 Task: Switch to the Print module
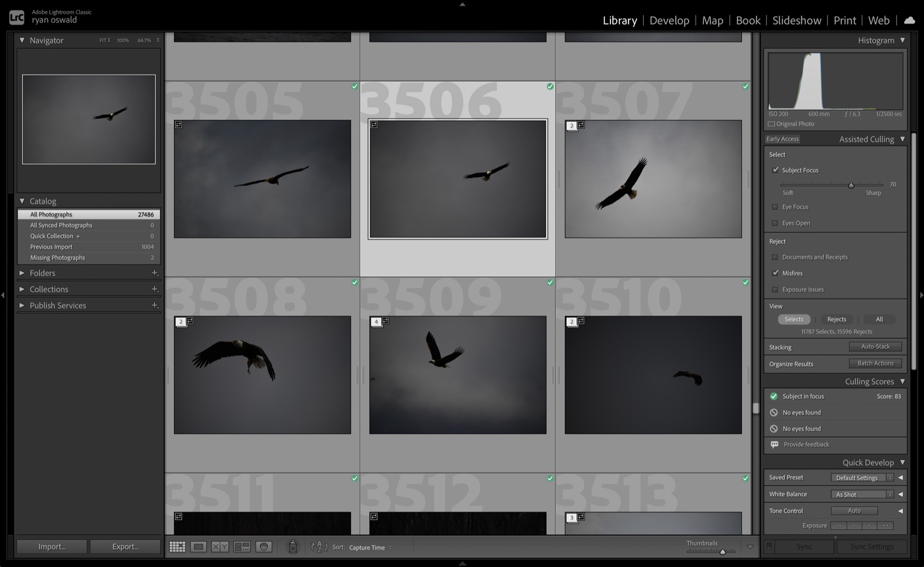(x=844, y=21)
